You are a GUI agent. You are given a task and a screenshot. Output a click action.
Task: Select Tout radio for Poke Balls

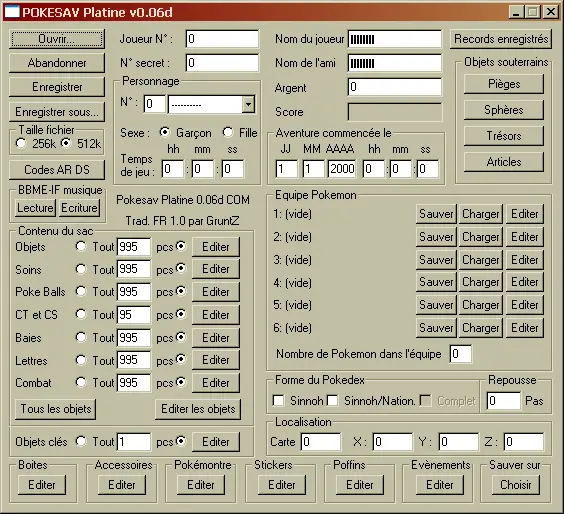(x=81, y=291)
